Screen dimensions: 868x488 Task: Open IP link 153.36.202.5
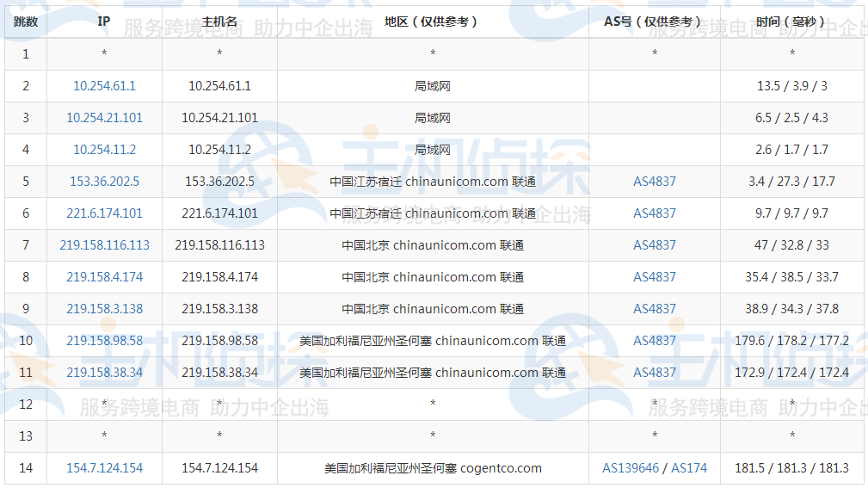click(104, 182)
